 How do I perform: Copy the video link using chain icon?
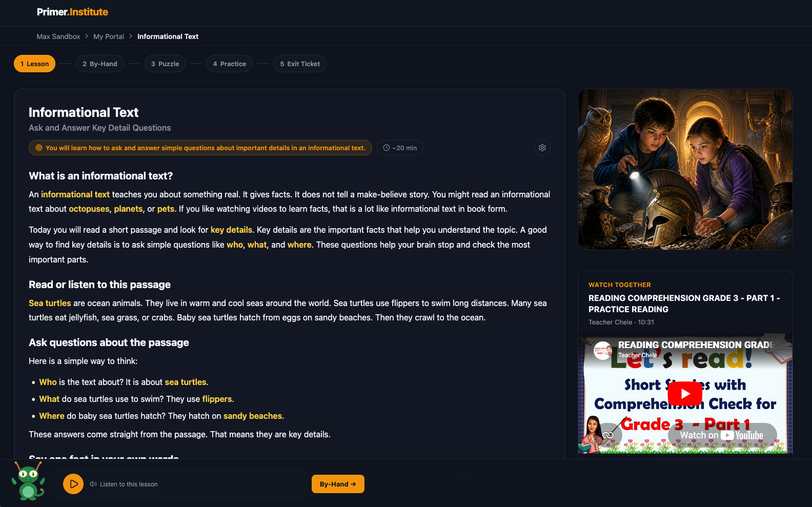(x=608, y=435)
